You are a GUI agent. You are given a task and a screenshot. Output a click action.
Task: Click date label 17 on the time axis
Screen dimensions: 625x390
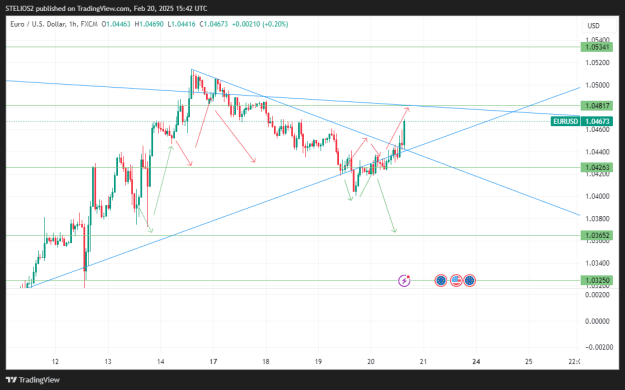tap(213, 362)
